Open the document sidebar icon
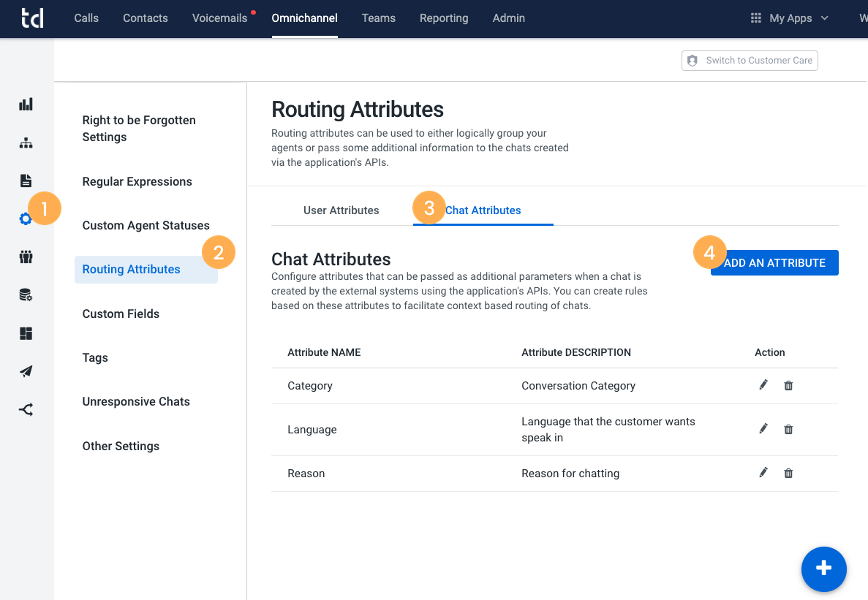The height and width of the screenshot is (600, 868). point(26,181)
